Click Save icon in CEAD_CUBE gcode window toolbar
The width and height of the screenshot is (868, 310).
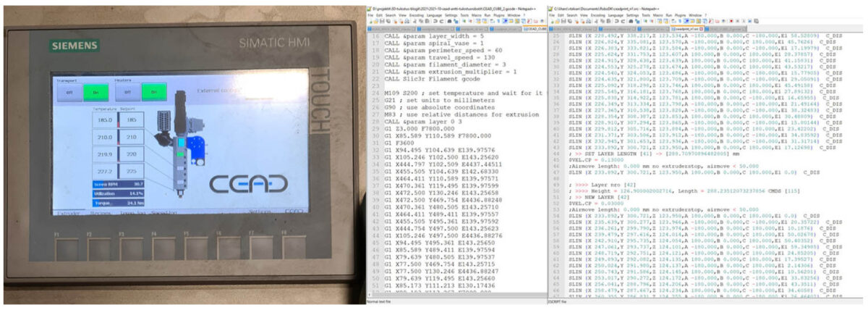pos(382,21)
